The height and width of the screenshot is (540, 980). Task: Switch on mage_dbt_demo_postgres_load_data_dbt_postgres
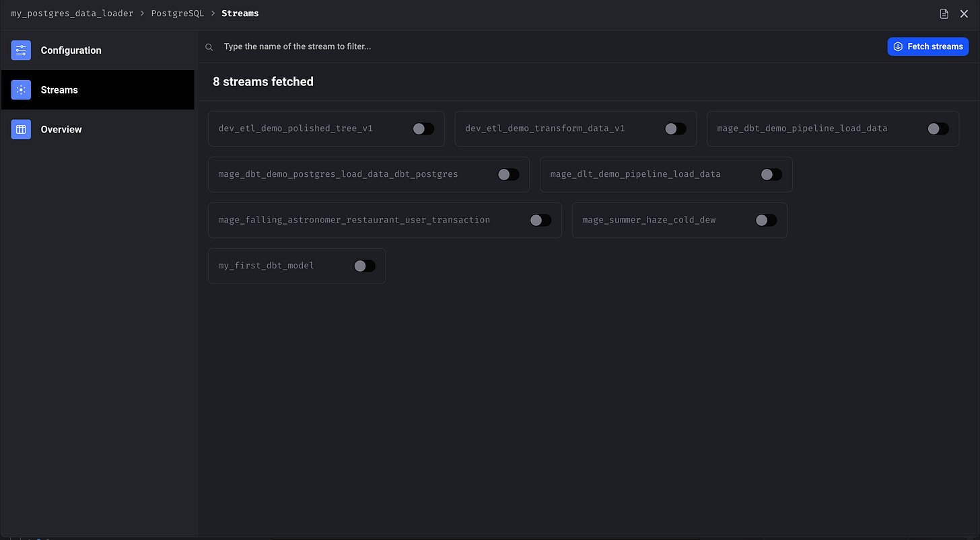tap(509, 174)
